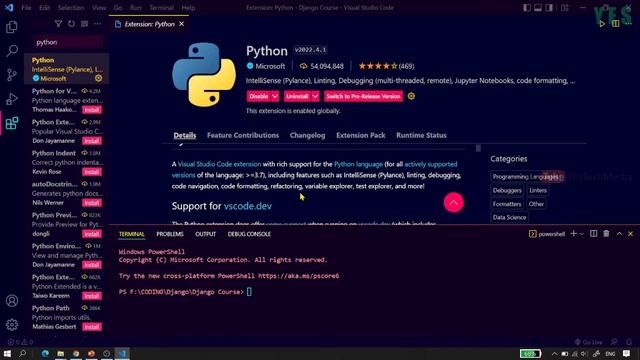Click the Windows taskbar search icon
This screenshot has height=360, width=640.
pos(22,353)
